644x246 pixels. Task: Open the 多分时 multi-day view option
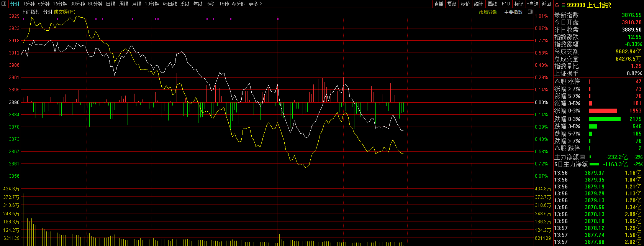pyautogui.click(x=239, y=4)
